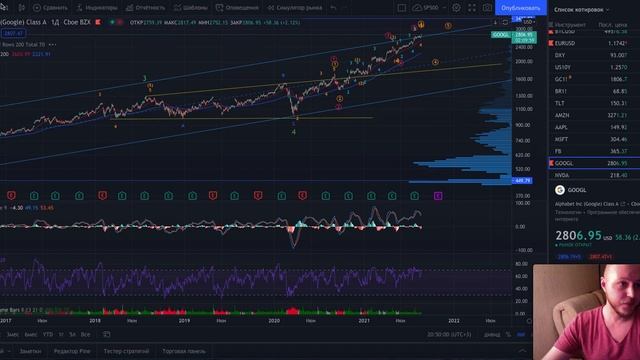
Task: Select the 3мес time range
Action: [12, 334]
